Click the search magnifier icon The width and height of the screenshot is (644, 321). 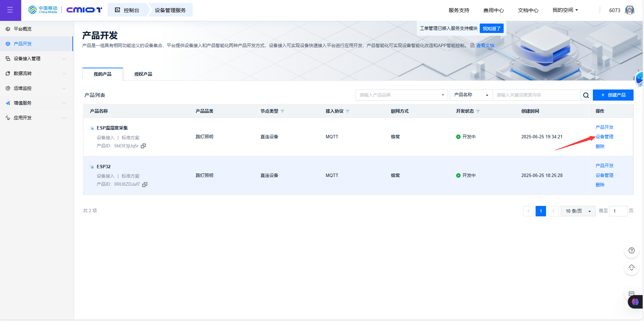[x=586, y=95]
